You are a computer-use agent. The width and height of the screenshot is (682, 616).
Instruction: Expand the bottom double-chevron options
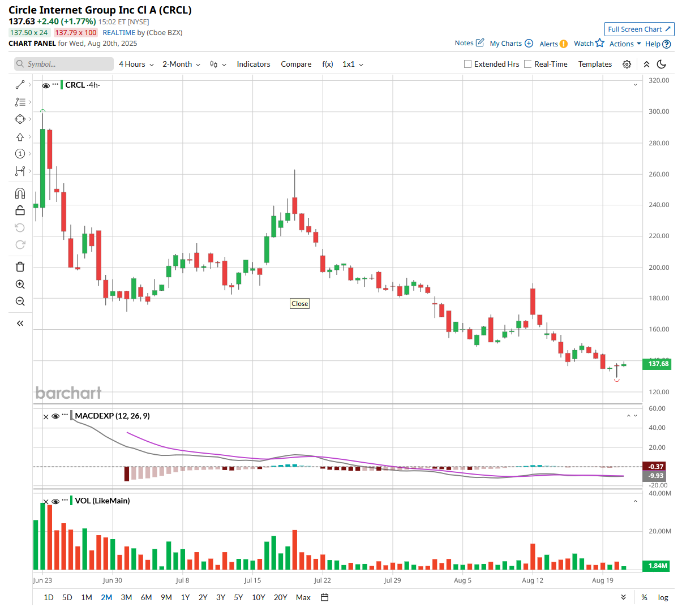point(623,597)
